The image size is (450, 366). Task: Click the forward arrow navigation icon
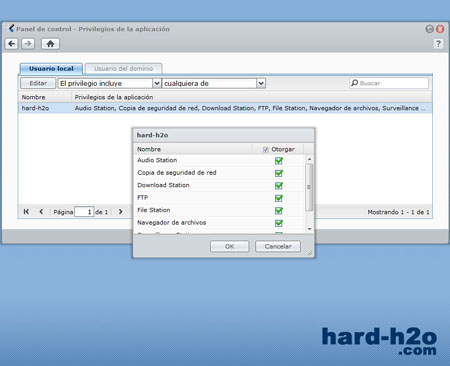point(28,44)
